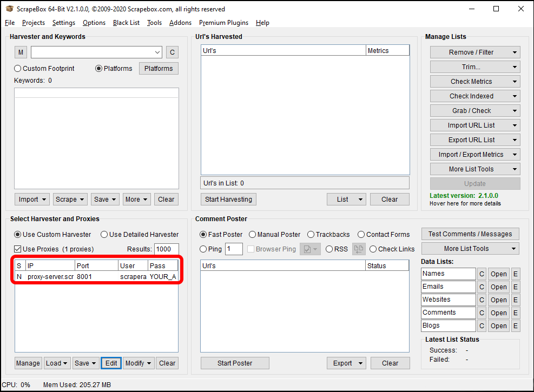Click the Start Harvesting button
The image size is (534, 392).
[x=228, y=199]
